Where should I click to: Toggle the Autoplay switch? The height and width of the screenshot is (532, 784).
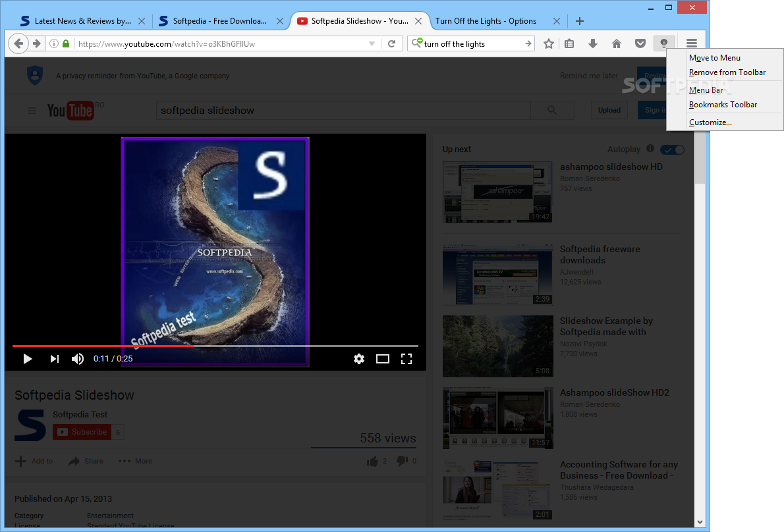click(673, 149)
